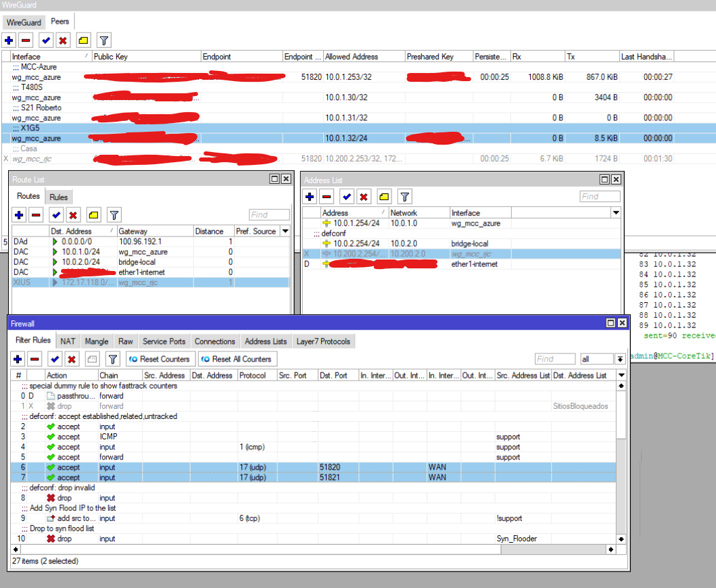Open the Connections tab in Firewall
Viewport: 716px width, 588px height.
click(x=214, y=341)
